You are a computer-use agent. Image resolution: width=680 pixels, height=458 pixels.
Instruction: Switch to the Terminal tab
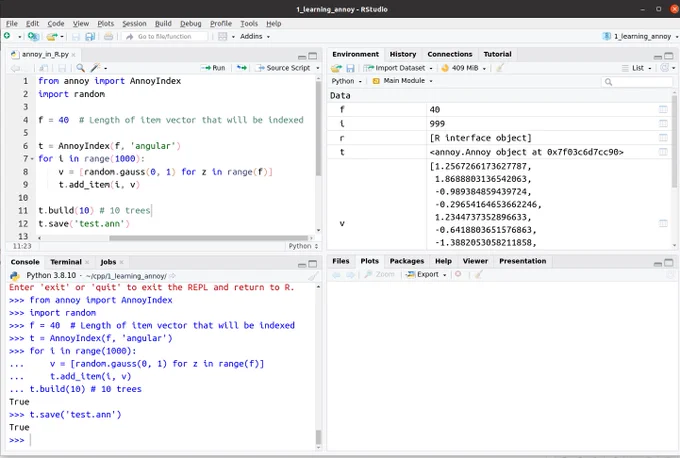(65, 262)
